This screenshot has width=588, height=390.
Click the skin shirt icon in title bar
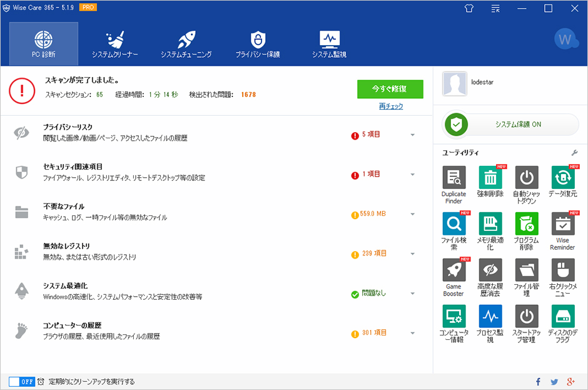pyautogui.click(x=469, y=8)
